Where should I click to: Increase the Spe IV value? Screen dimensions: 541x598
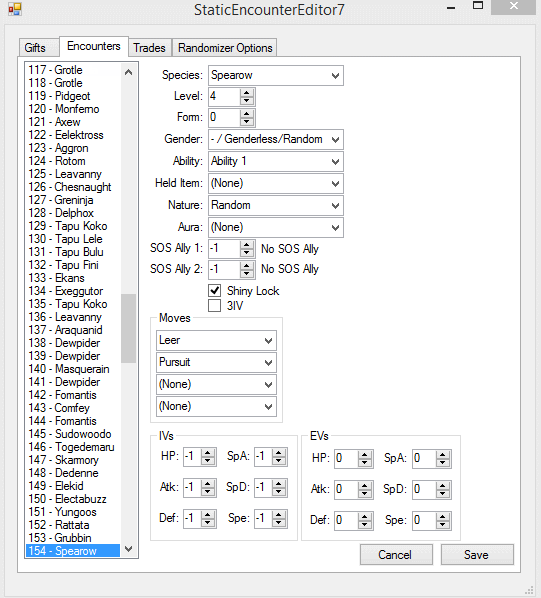tap(279, 515)
